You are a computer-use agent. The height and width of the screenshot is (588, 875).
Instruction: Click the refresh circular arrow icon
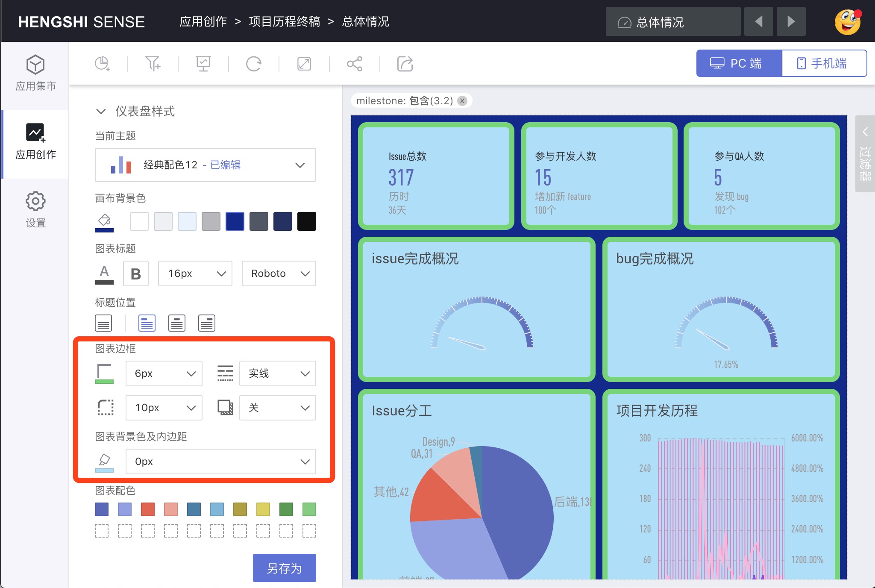tap(254, 64)
